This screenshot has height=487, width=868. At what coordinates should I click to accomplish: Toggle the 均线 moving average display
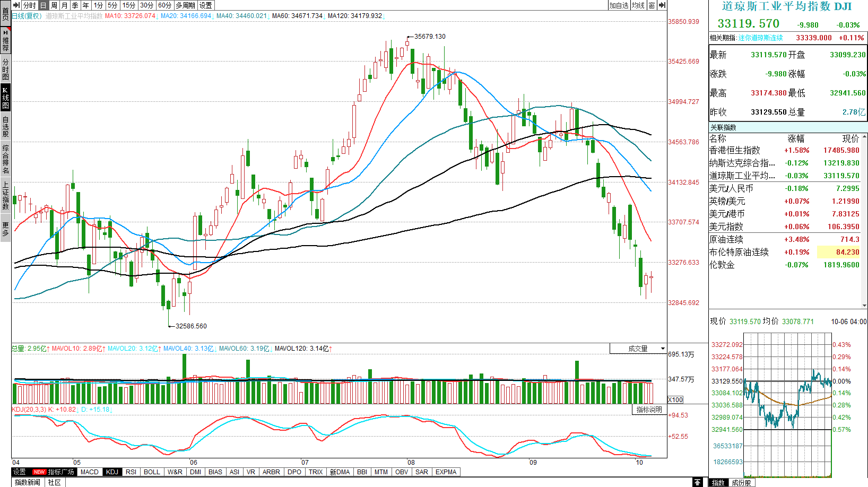638,5
